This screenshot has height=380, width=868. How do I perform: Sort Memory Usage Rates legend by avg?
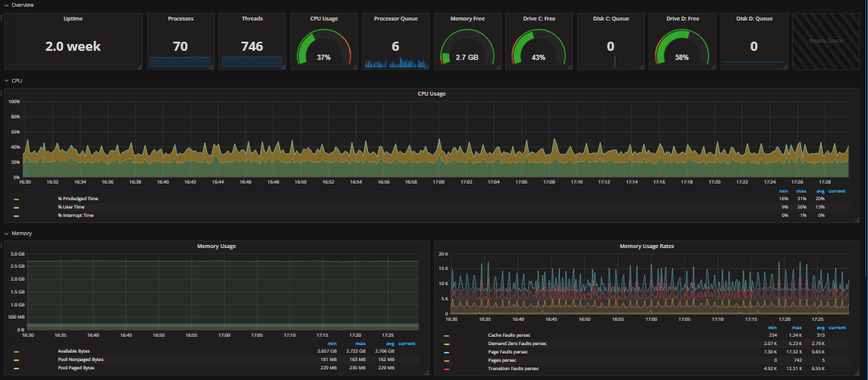(x=820, y=328)
